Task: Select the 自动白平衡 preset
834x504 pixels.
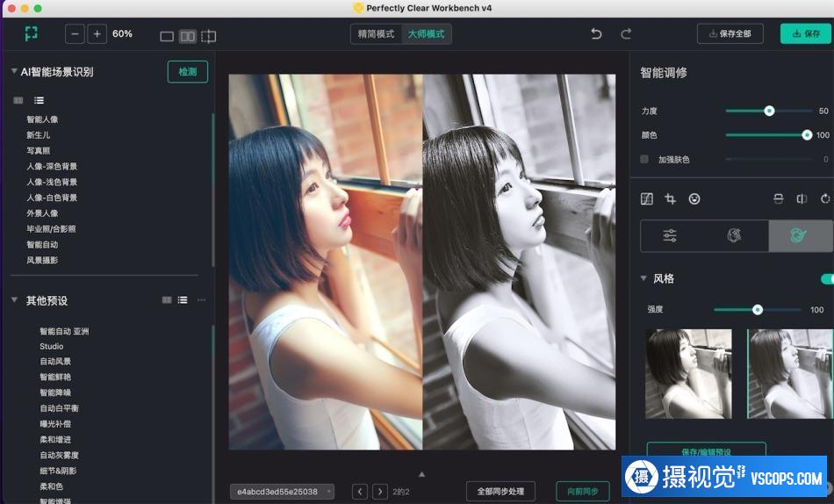Action: 59,408
